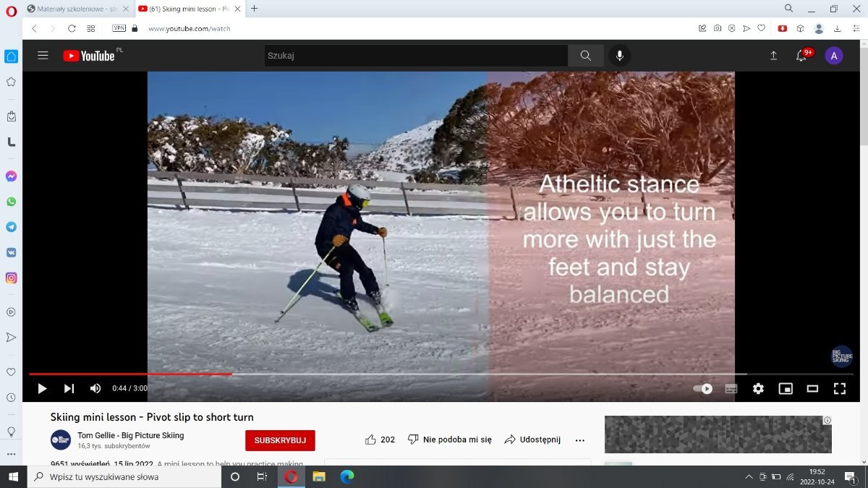Open WhatsApp in Opera sidebar
Viewport: 868px width, 488px height.
(11, 202)
